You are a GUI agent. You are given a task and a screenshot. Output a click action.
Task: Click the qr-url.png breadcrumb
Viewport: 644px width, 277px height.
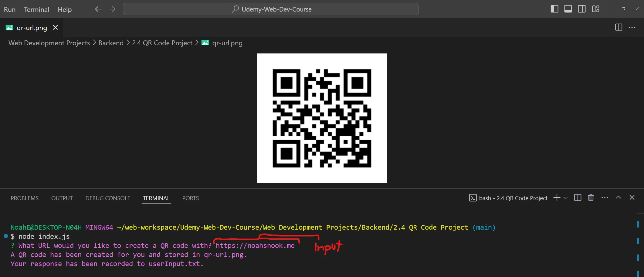point(227,43)
